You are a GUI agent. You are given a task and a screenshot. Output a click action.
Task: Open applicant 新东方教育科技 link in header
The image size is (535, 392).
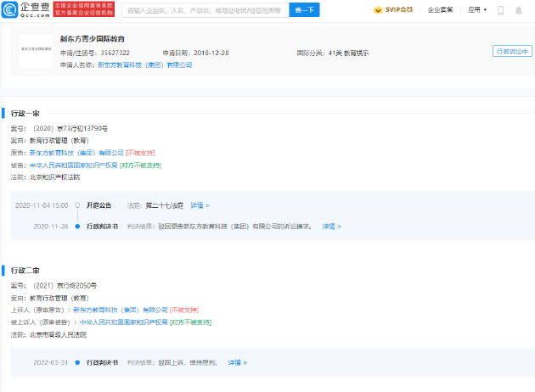(144, 65)
